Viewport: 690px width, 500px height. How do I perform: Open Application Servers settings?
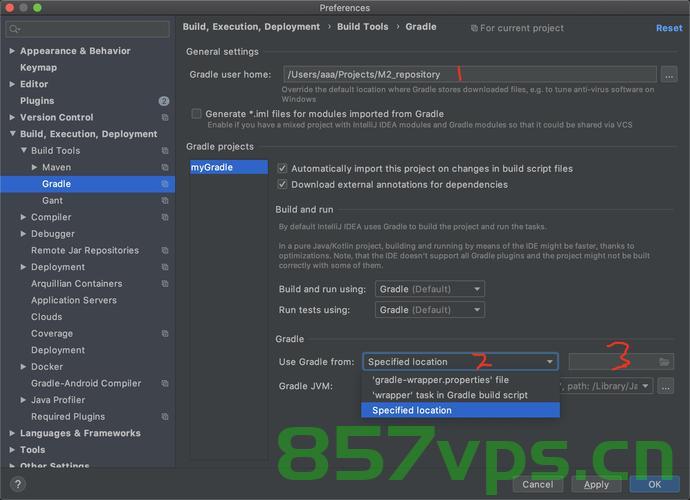(x=74, y=300)
